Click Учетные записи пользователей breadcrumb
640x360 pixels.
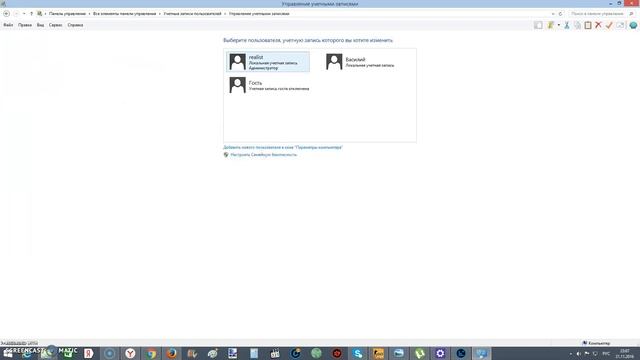[192, 13]
